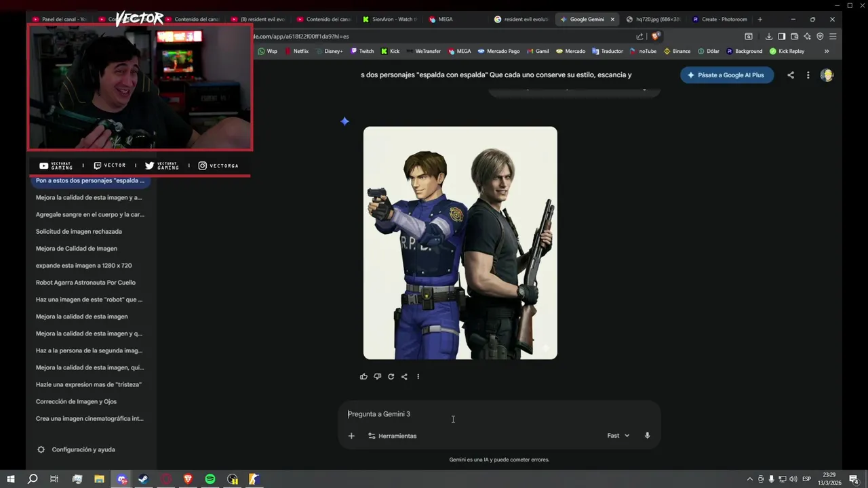Open chat Crea una imagen cinematográfica
The height and width of the screenshot is (488, 868).
tap(90, 418)
